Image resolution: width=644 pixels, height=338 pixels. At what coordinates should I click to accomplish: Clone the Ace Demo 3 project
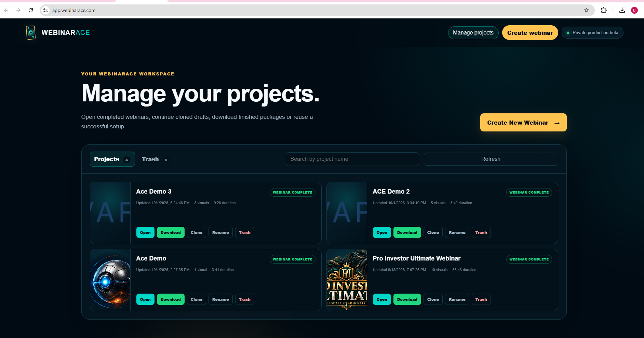point(197,233)
